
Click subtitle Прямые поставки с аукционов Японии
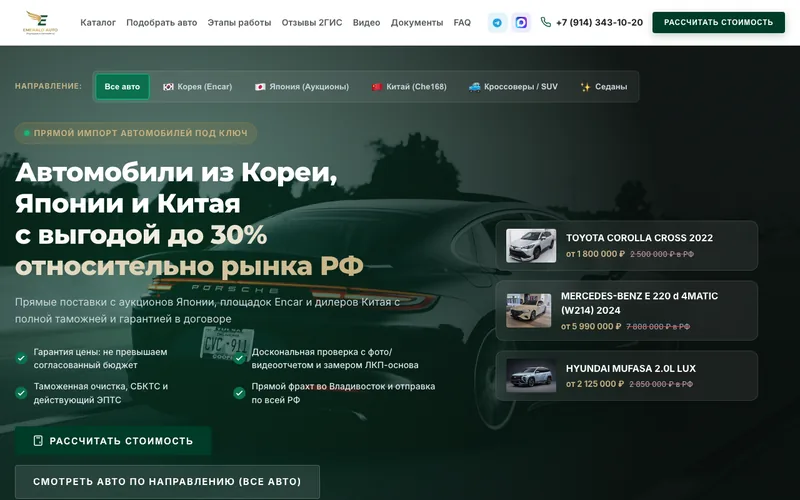pos(207,311)
